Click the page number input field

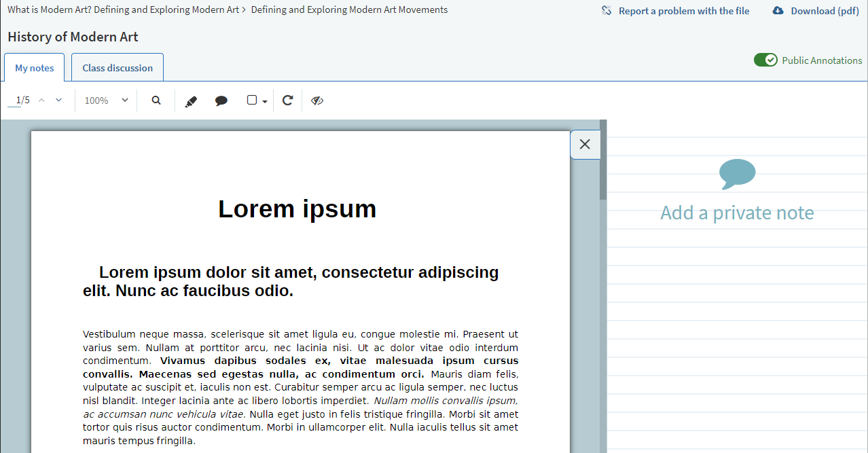point(14,101)
